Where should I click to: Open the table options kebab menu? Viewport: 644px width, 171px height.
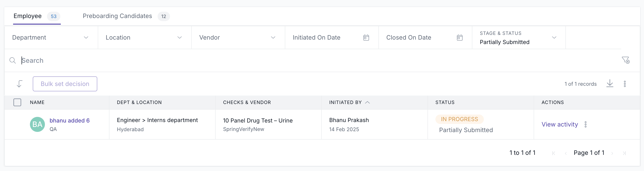(625, 84)
